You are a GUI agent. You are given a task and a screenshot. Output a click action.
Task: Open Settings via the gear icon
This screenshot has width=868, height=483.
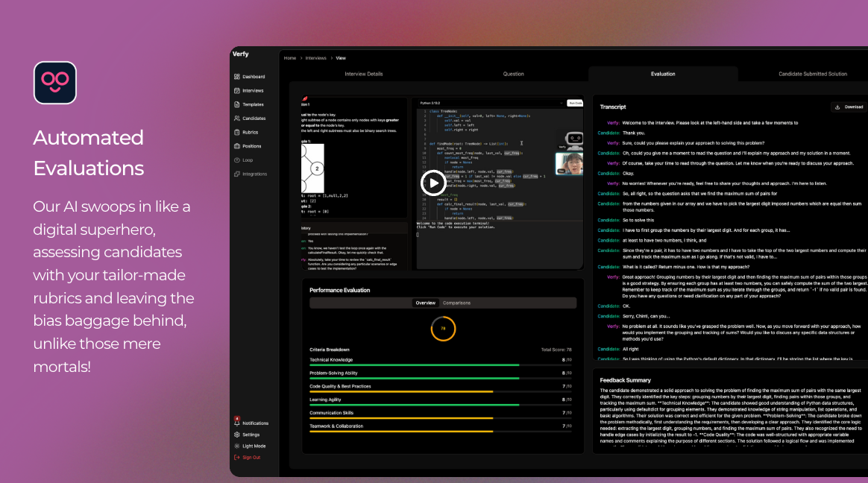(237, 435)
